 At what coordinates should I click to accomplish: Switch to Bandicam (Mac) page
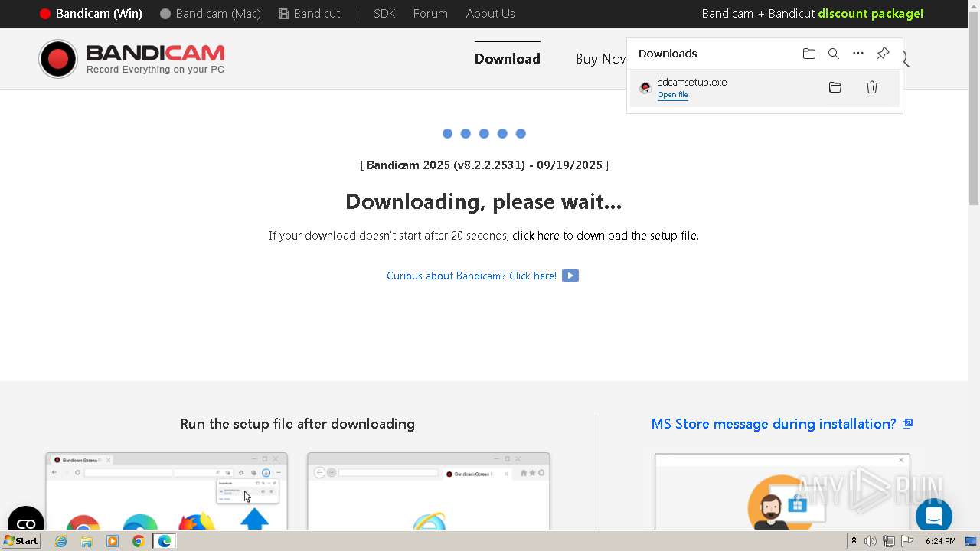tap(211, 14)
